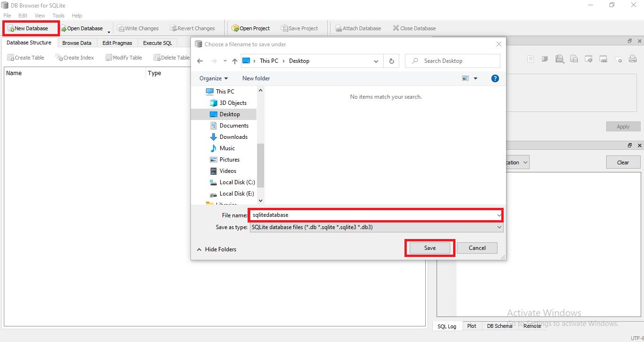
Task: Click the Modify Table button
Action: coord(124,58)
